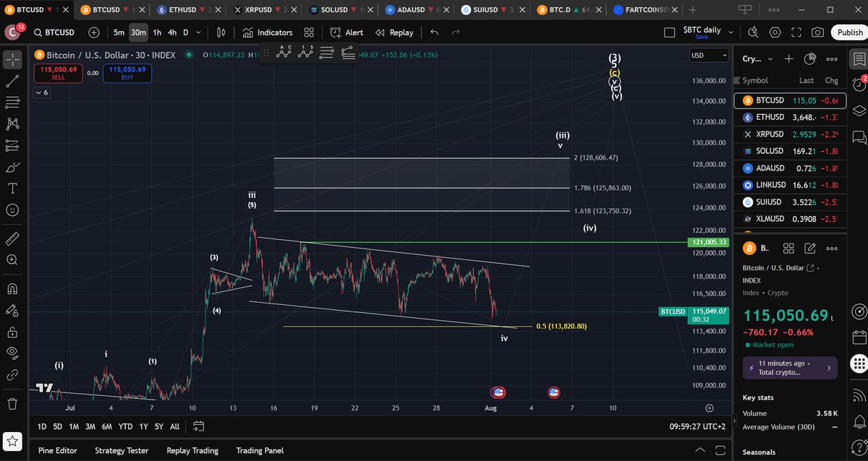Toggle lock all drawing tools
Viewport: 868px width, 461px height.
[x=12, y=332]
